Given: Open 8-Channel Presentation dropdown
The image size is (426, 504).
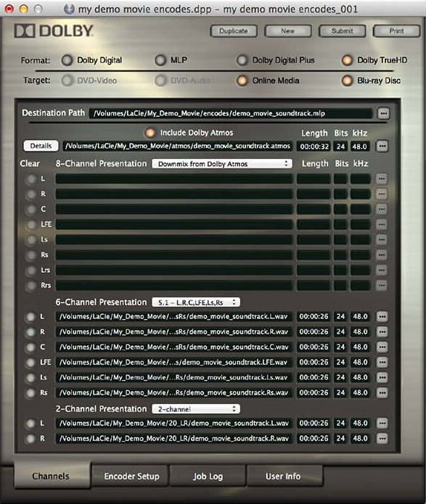Looking at the screenshot, I should coord(222,164).
